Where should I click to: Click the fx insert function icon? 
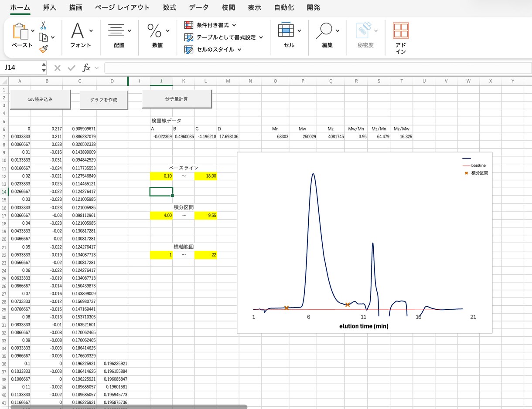tap(86, 68)
